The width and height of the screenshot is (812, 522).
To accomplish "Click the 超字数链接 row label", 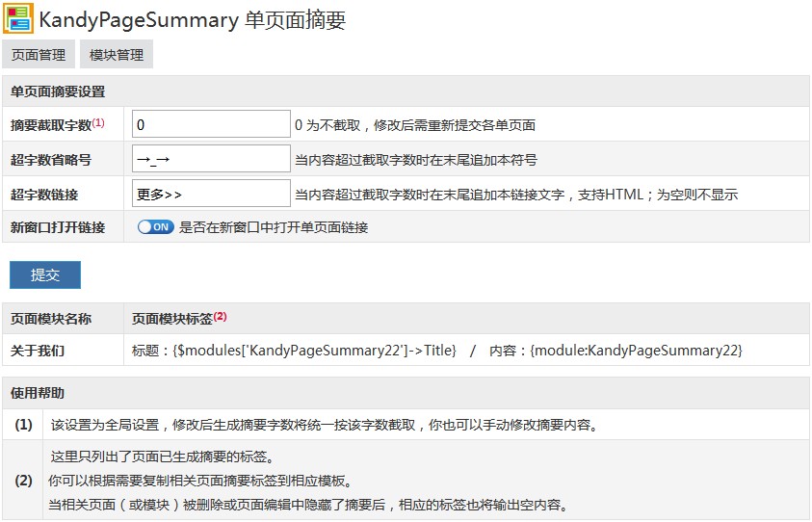I will [44, 195].
